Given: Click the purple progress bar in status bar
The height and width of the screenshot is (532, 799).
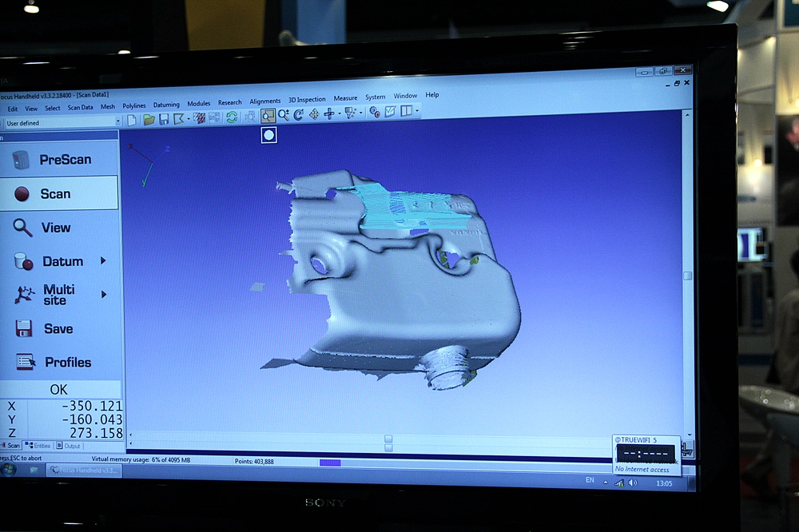Looking at the screenshot, I should (x=330, y=463).
